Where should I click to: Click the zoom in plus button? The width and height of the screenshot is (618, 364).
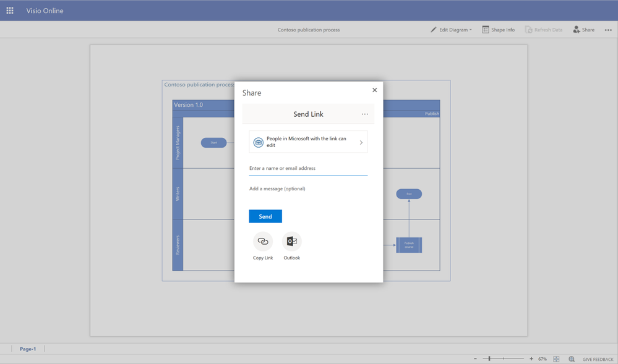pos(531,359)
